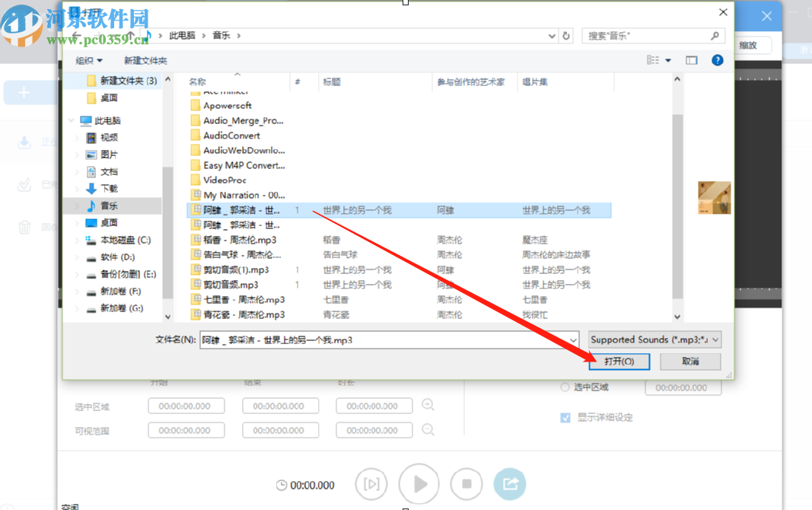
Task: Click the 打开(O) button
Action: click(x=619, y=362)
